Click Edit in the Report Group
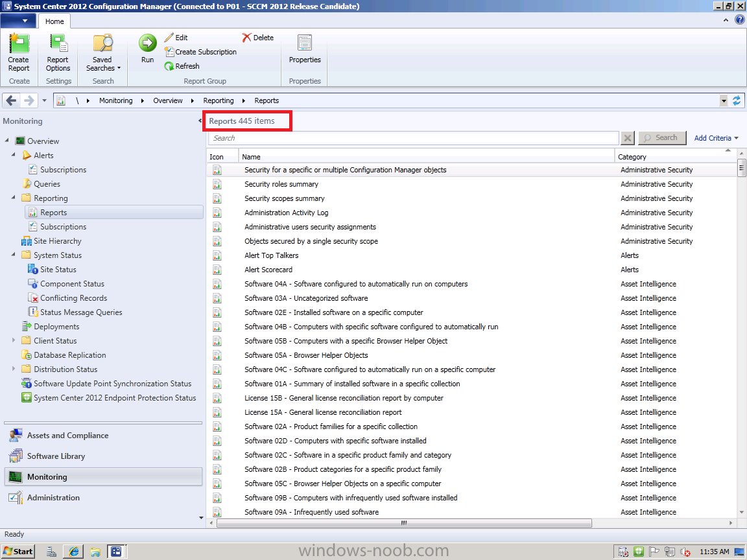747x560 pixels. 176,38
